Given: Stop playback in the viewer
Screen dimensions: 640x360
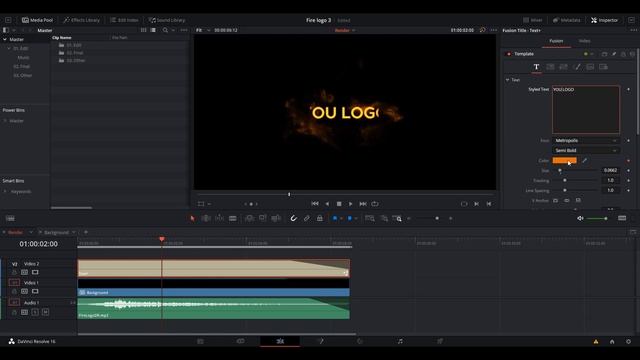Looking at the screenshot, I should [339, 204].
